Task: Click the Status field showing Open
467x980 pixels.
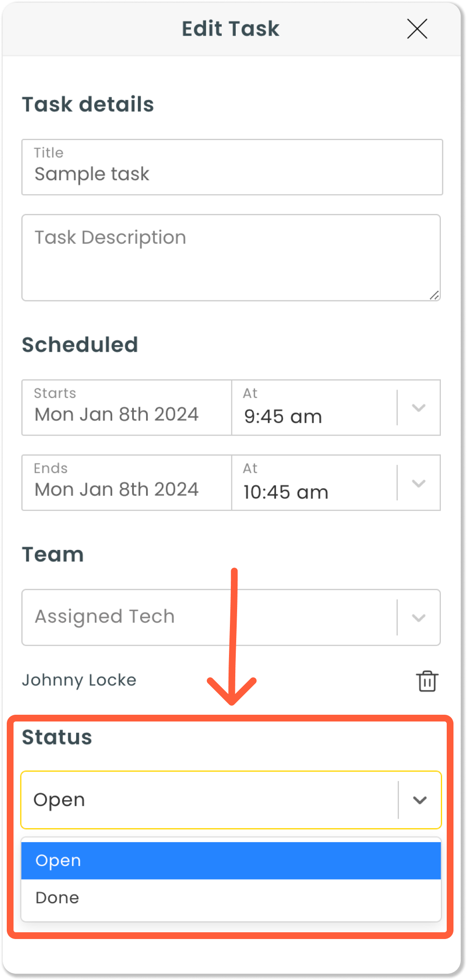Action: coord(180,800)
